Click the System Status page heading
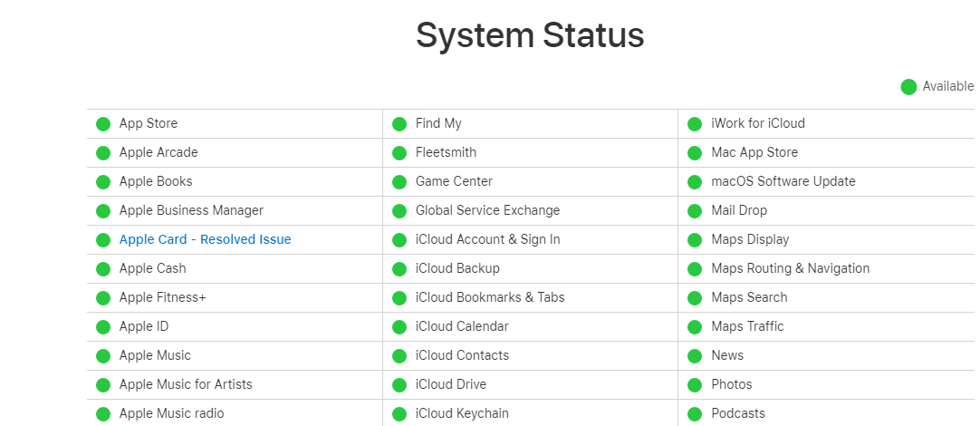 coord(530,35)
